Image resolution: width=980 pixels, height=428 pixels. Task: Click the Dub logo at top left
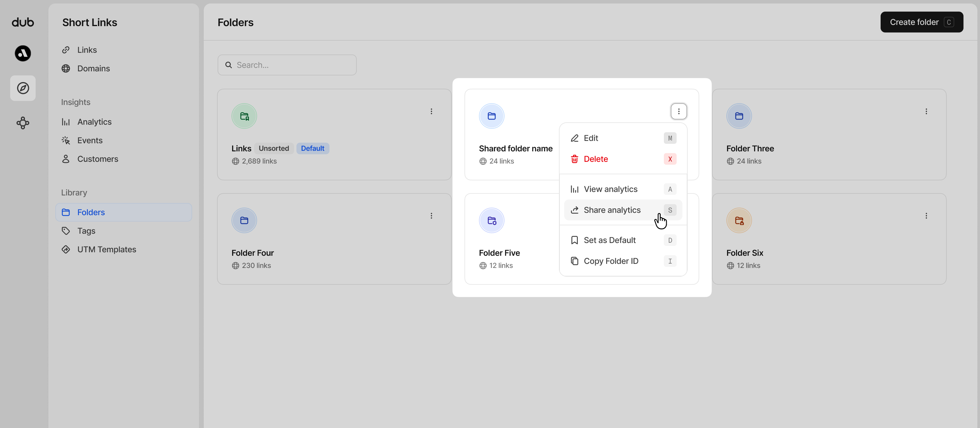click(x=22, y=22)
